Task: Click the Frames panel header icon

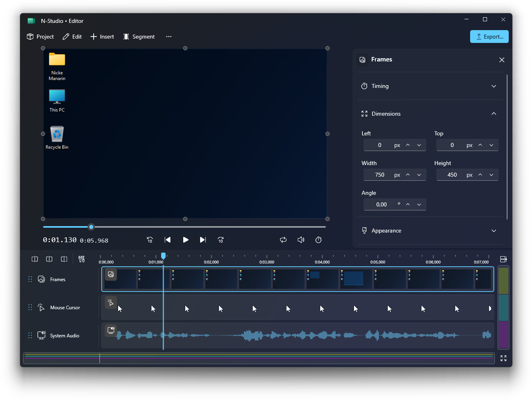Action: coord(362,59)
